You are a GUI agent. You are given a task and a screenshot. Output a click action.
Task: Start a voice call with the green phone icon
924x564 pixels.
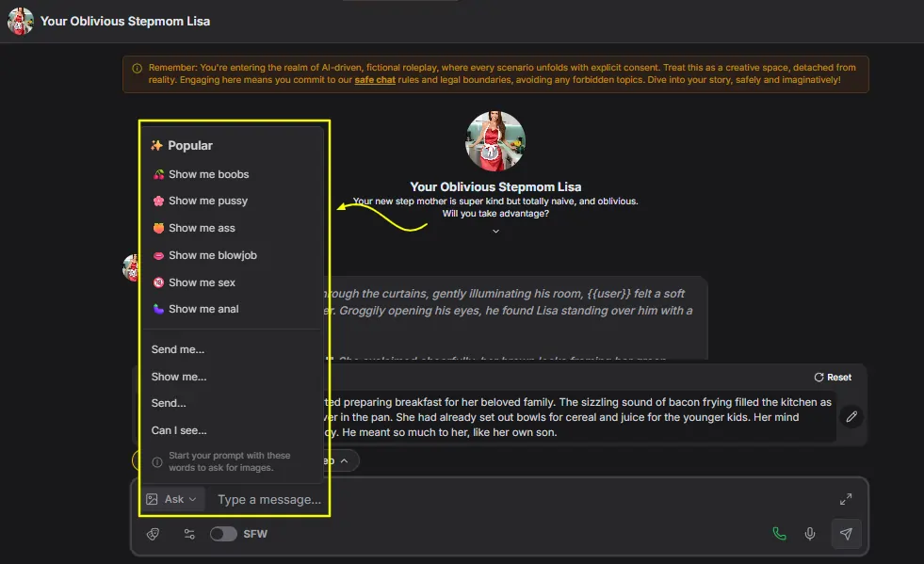tap(779, 534)
